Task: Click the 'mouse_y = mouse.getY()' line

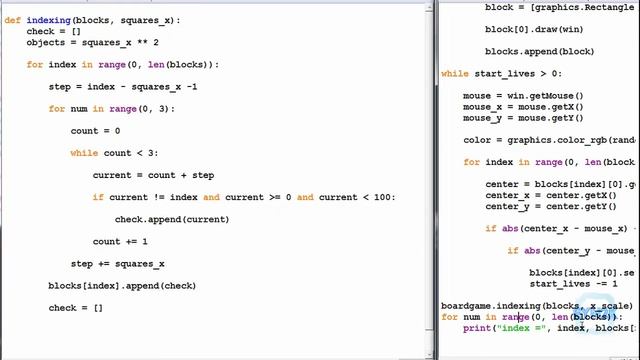Action: point(523,118)
